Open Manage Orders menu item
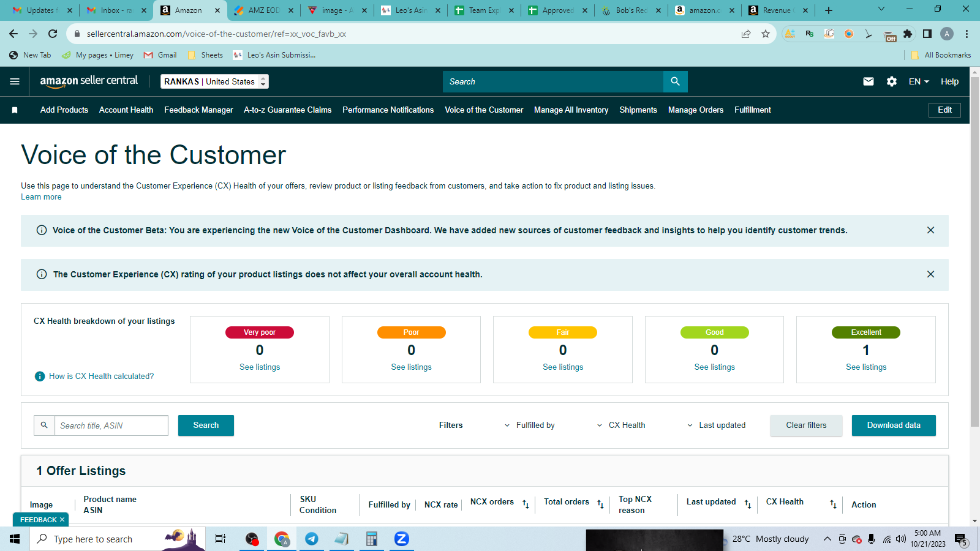 (696, 110)
